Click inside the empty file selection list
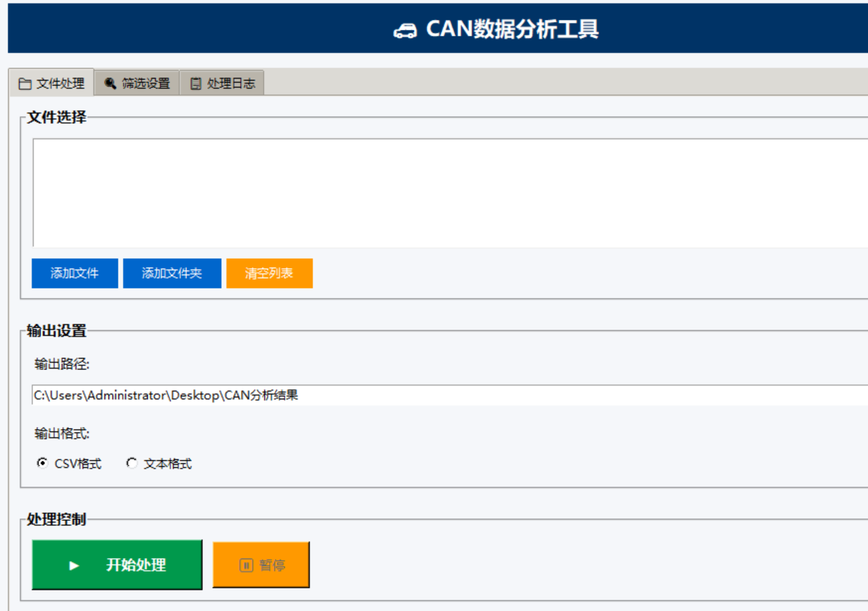Viewport: 868px width, 611px height. tap(430, 192)
